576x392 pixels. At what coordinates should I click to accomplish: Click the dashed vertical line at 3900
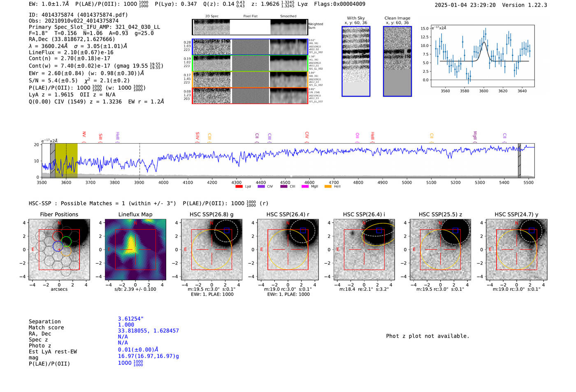coord(139,161)
